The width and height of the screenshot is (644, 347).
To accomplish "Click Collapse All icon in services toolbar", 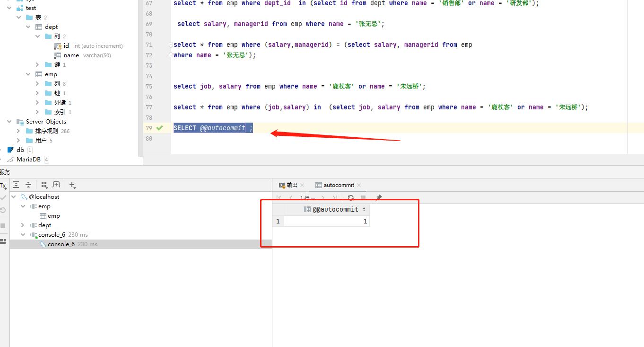I will 28,185.
